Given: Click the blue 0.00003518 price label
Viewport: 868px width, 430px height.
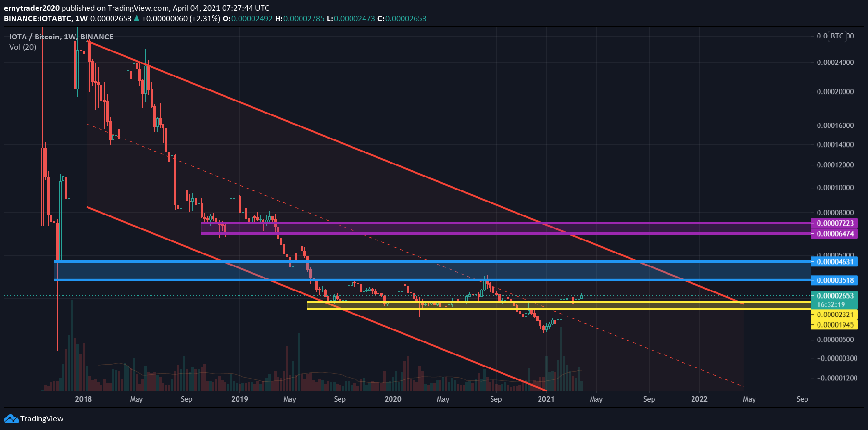Looking at the screenshot, I should click(x=835, y=280).
